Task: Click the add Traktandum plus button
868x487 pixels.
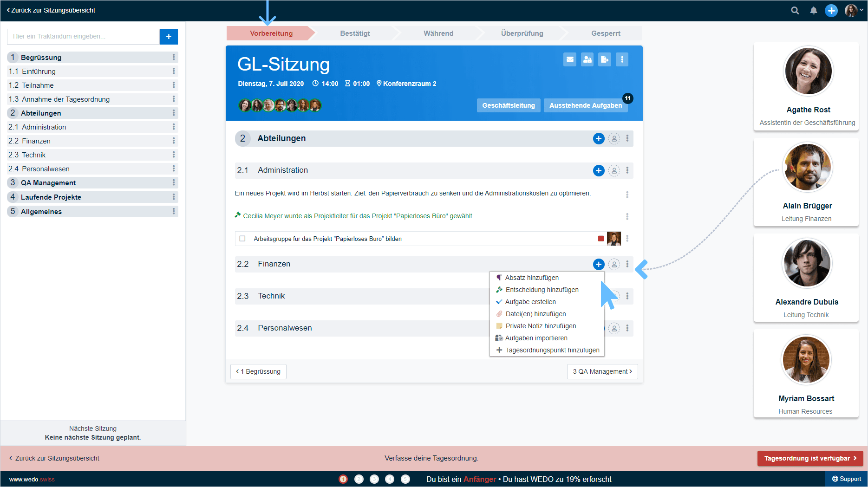Action: 169,36
